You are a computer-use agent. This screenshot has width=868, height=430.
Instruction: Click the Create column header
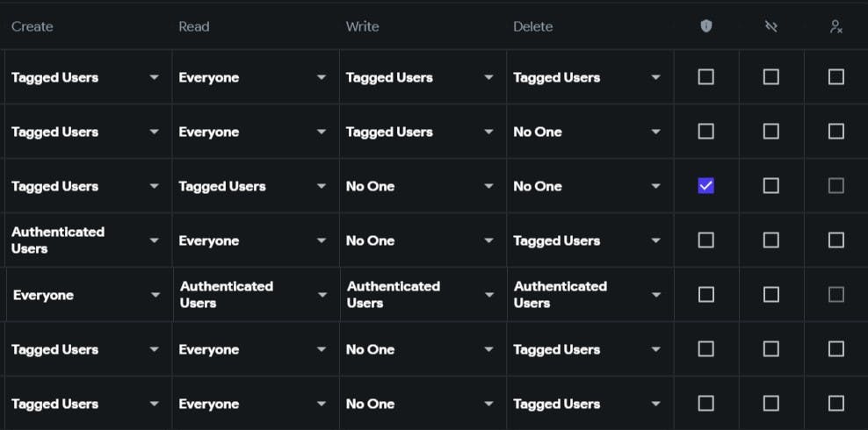tap(33, 26)
